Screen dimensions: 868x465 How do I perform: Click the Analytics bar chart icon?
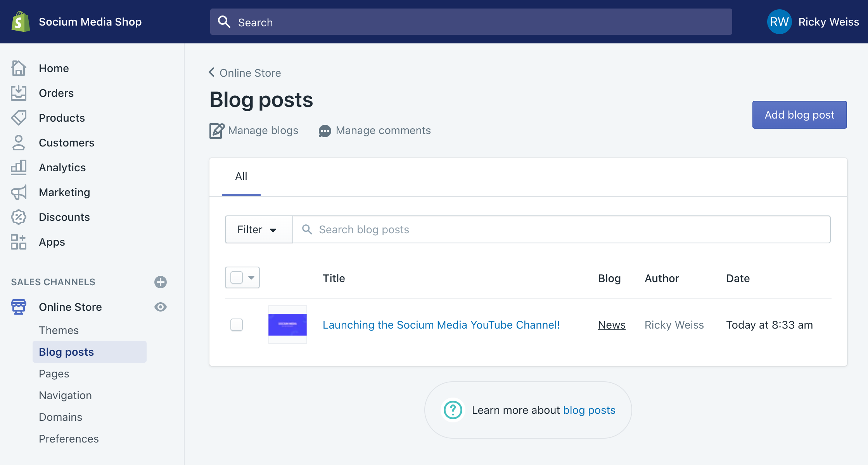pyautogui.click(x=19, y=167)
